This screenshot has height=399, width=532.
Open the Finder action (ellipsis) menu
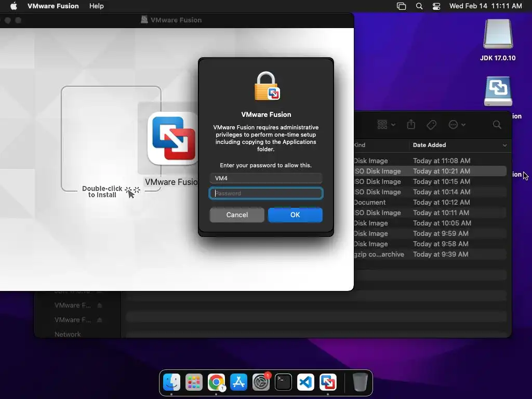[x=457, y=125]
